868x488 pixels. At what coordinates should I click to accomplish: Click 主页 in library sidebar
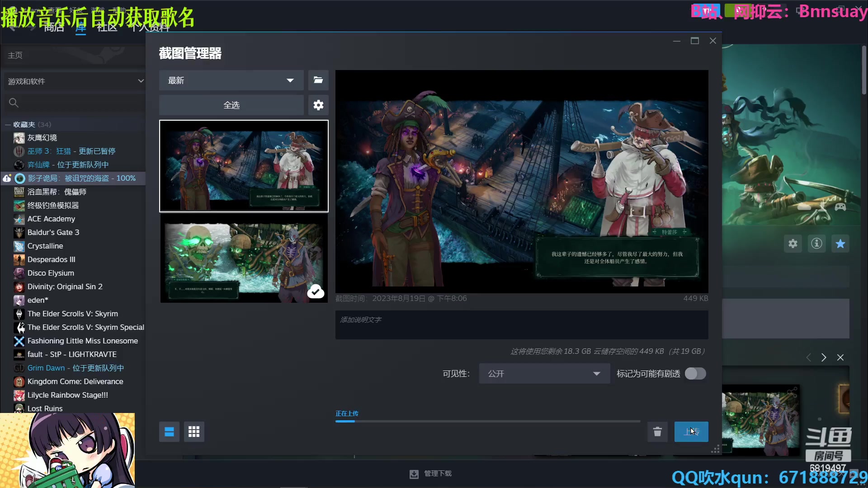(x=15, y=55)
